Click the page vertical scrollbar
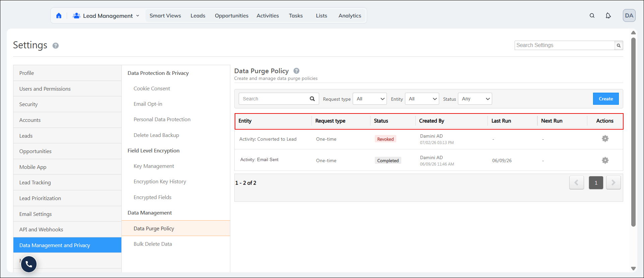 pyautogui.click(x=633, y=132)
